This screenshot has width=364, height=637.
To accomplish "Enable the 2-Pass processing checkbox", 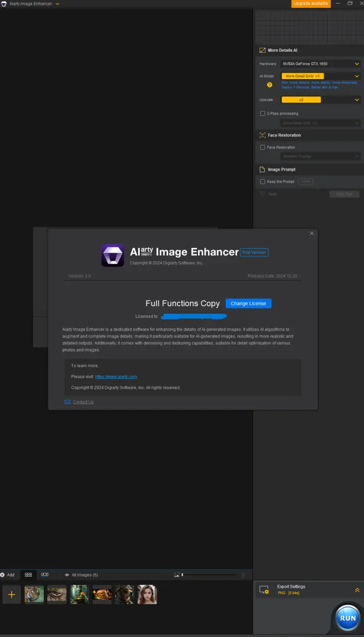I will (263, 113).
